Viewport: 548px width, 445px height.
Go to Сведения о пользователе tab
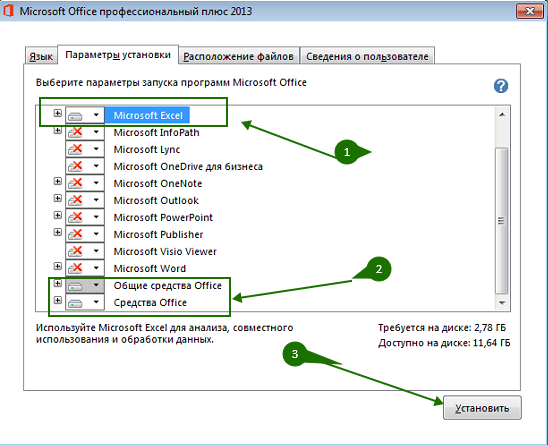[x=367, y=56]
